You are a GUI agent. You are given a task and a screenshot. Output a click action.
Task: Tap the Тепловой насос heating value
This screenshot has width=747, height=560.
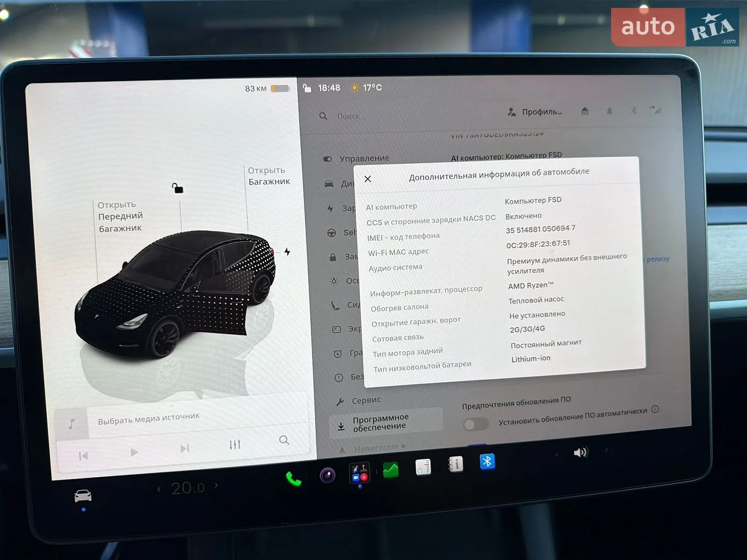pyautogui.click(x=536, y=300)
